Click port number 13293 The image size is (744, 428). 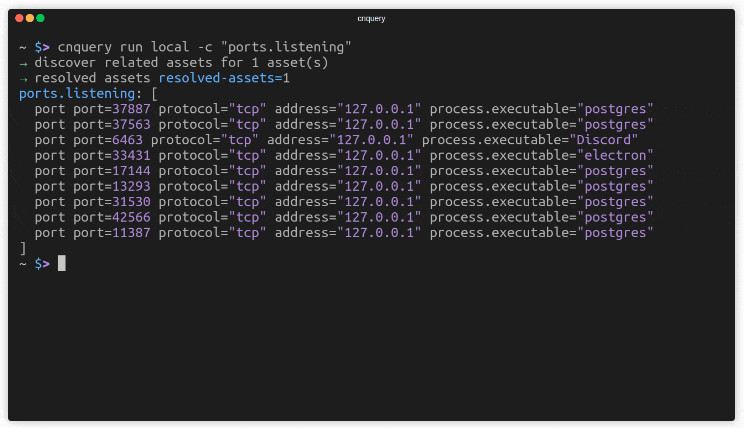pos(131,186)
